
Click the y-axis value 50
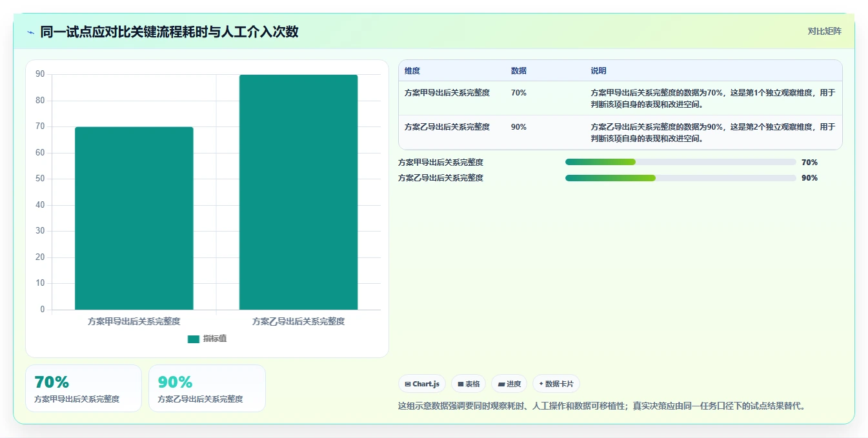[x=40, y=179]
